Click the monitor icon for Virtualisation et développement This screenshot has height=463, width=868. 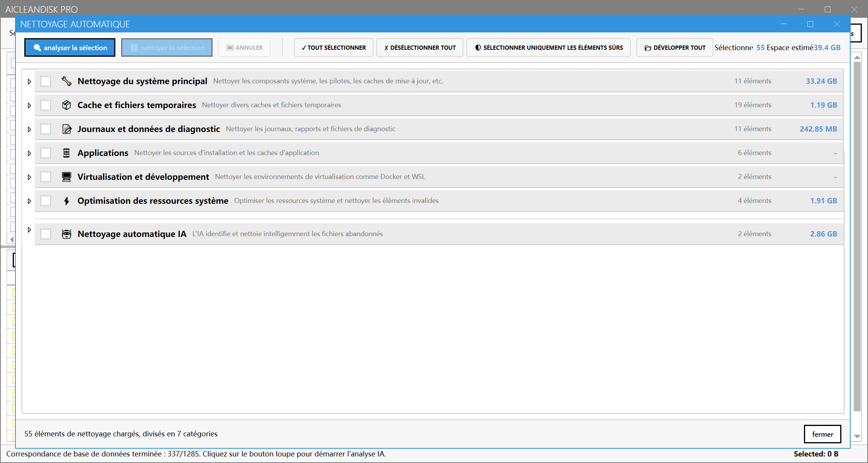coord(67,177)
